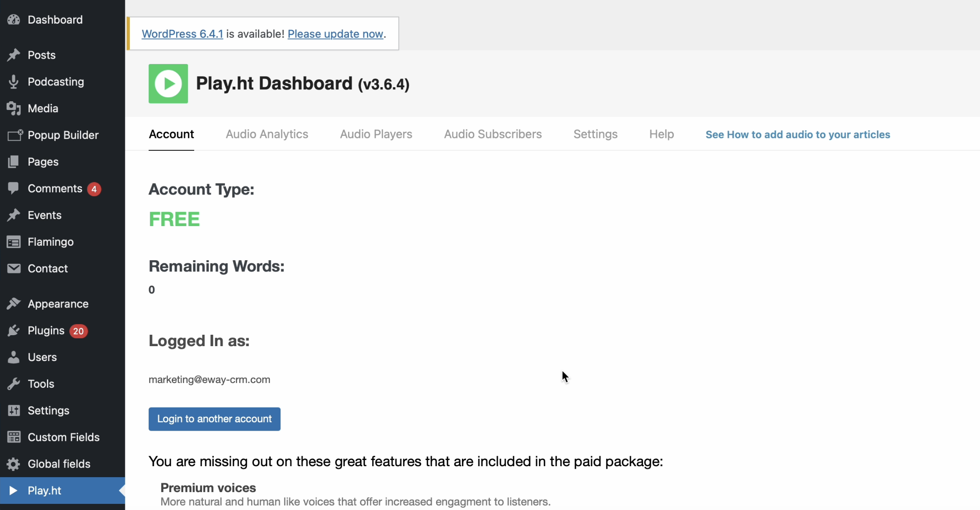Open the Custom Fields menu item
980x510 pixels.
click(64, 437)
